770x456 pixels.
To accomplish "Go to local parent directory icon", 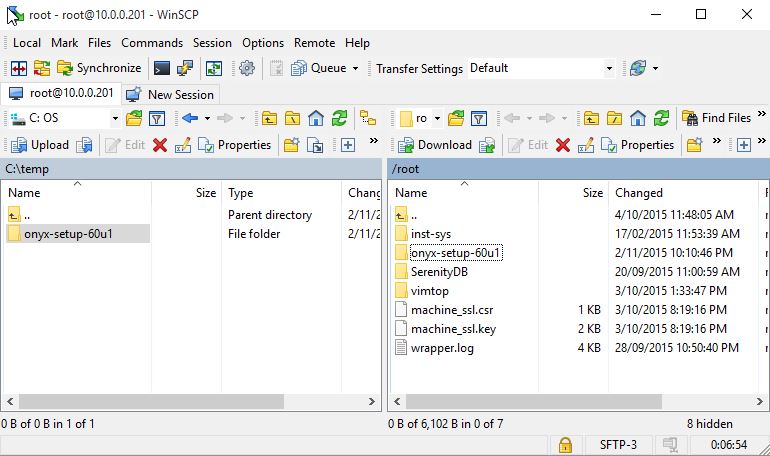I will (x=269, y=118).
